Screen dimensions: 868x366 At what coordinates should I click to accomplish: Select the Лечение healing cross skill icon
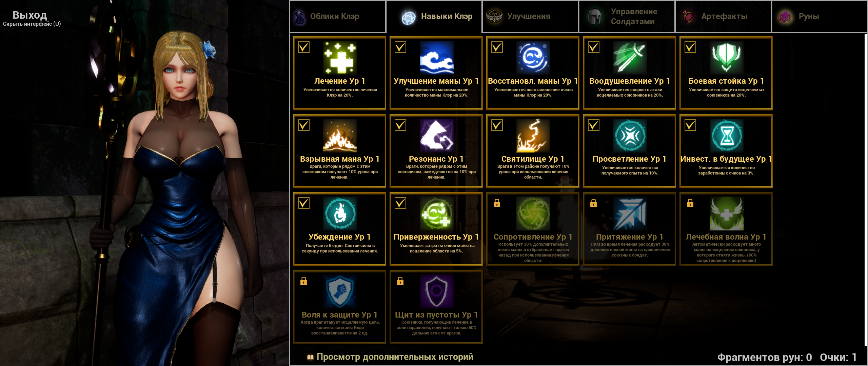340,58
